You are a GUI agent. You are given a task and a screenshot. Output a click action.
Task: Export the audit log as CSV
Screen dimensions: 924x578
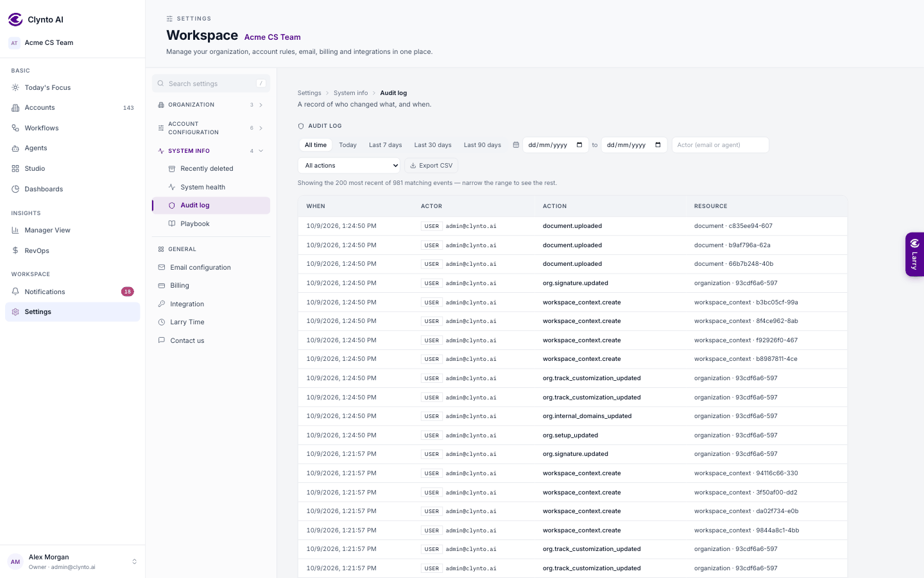(x=431, y=166)
